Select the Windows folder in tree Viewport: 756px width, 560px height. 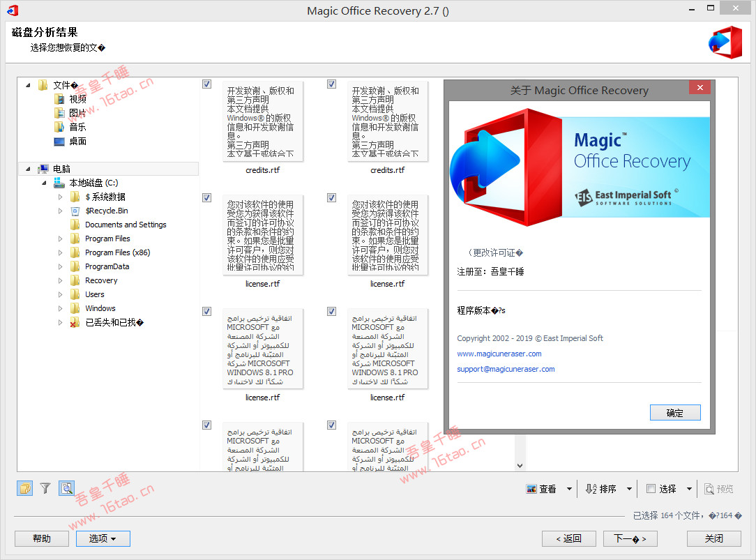[x=100, y=308]
